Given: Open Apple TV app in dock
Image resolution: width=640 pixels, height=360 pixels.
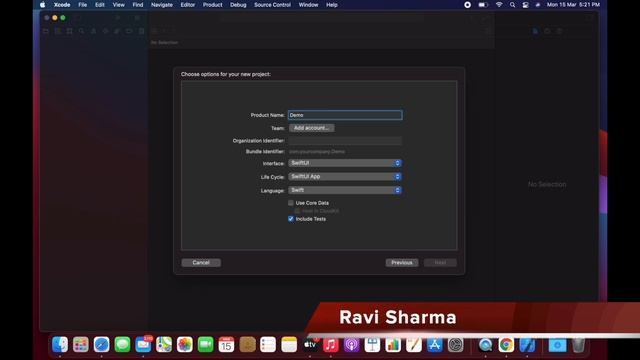Looking at the screenshot, I should click(310, 344).
